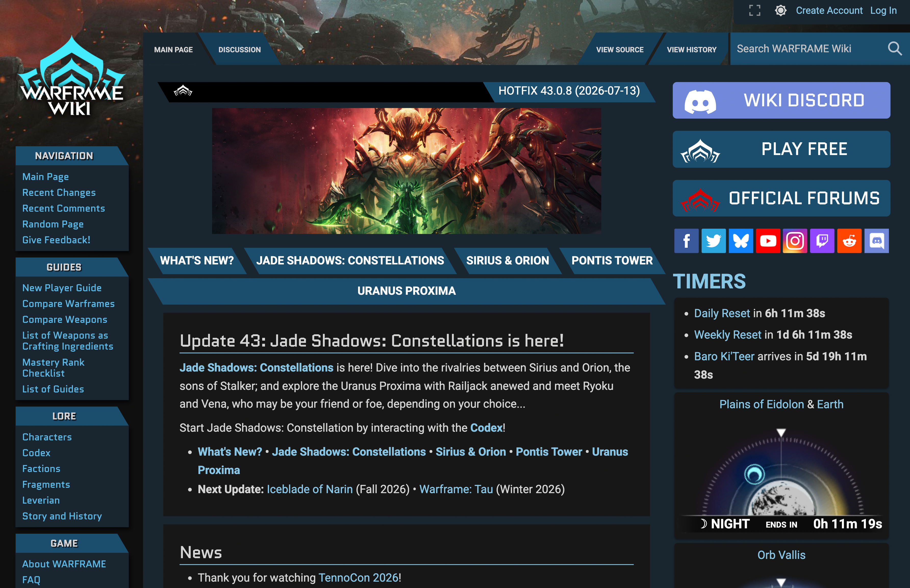Image resolution: width=910 pixels, height=588 pixels.
Task: Open Recent Changes in navigation
Action: 59,193
